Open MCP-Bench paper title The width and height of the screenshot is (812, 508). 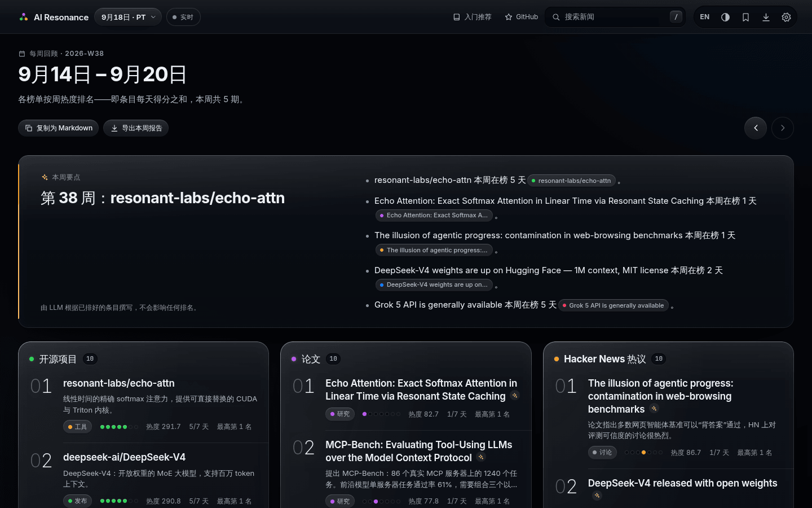(x=419, y=451)
